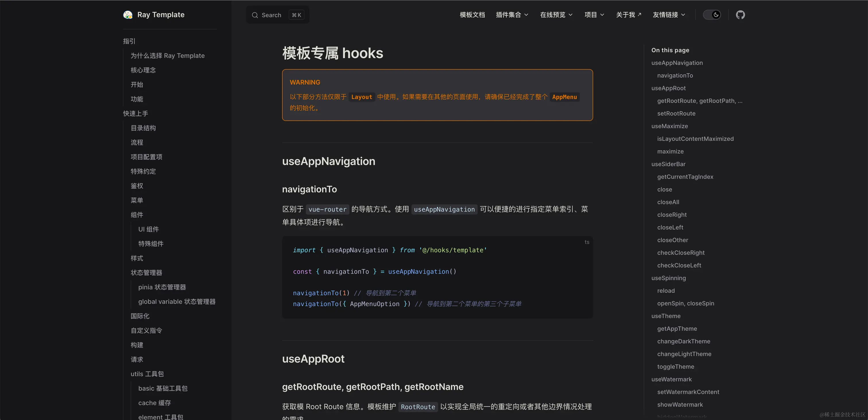The width and height of the screenshot is (868, 420).
Task: Open the 在线预览 dropdown menu
Action: [x=556, y=15]
